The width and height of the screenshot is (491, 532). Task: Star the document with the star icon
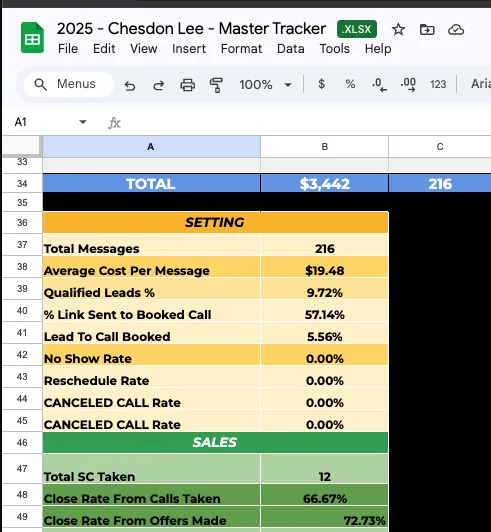398,30
